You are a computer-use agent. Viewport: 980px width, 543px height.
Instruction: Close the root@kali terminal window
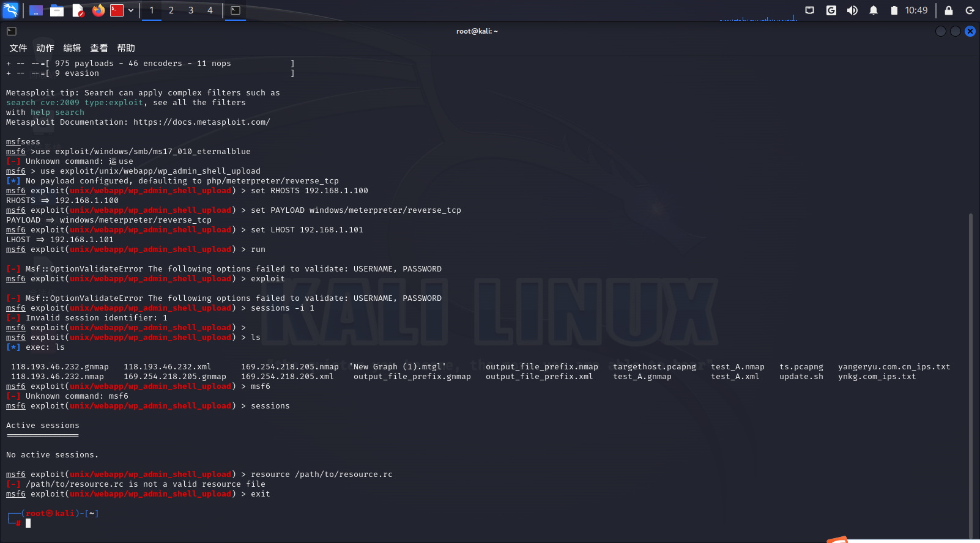pyautogui.click(x=970, y=31)
